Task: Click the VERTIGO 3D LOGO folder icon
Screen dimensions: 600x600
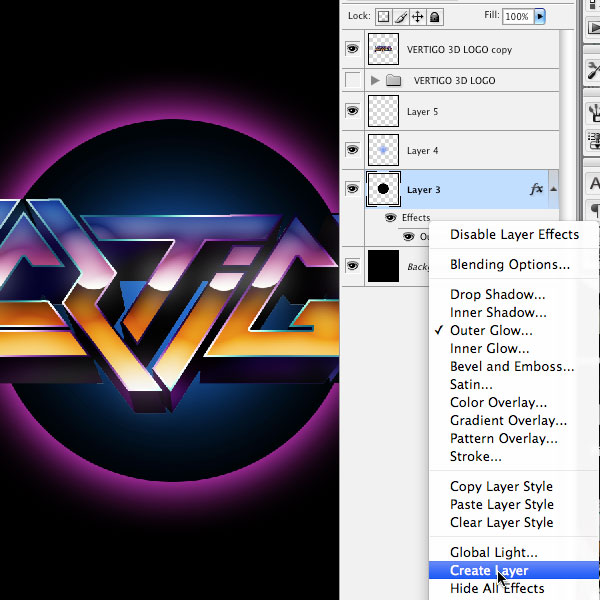Action: [393, 80]
